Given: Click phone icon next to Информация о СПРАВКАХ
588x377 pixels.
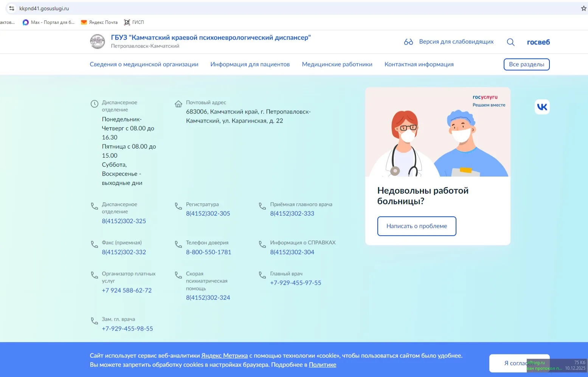Looking at the screenshot, I should pos(262,244).
